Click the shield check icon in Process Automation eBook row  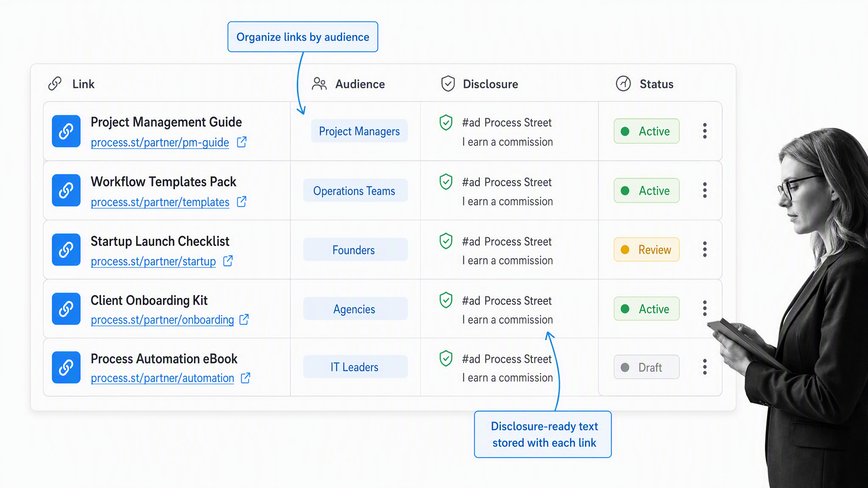point(446,358)
